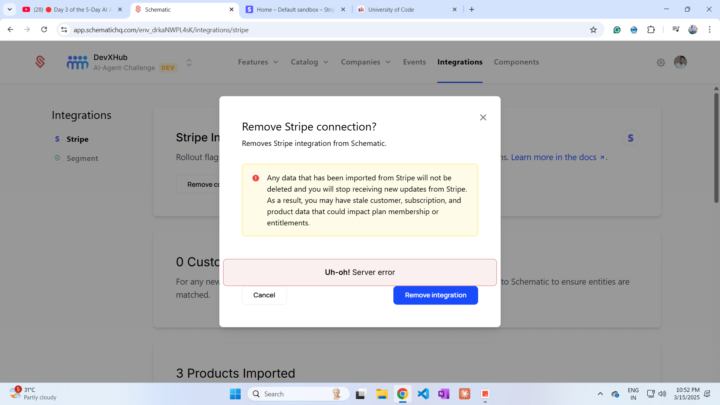This screenshot has width=720, height=405.
Task: Cancel the Stripe removal dialog
Action: point(264,295)
